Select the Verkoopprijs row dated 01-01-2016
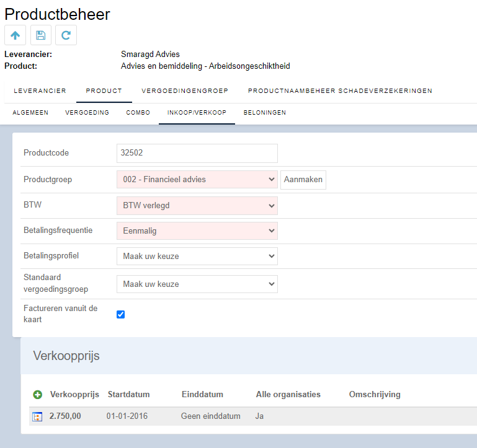 coord(253,416)
